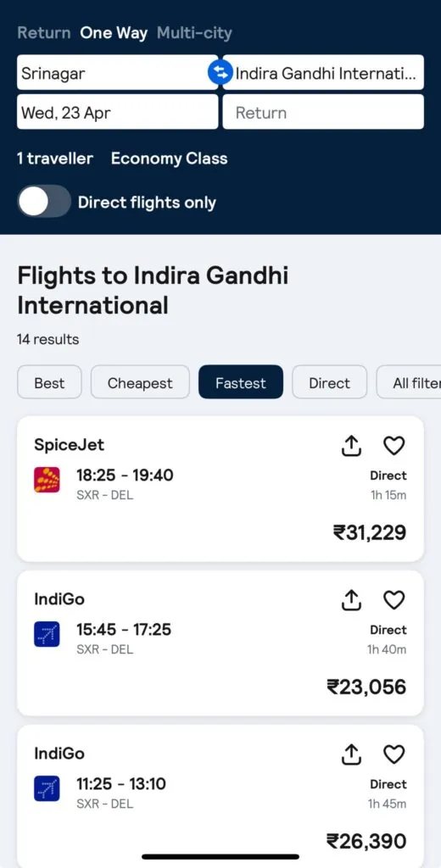Sort results by Best
The height and width of the screenshot is (868, 441).
pos(49,382)
